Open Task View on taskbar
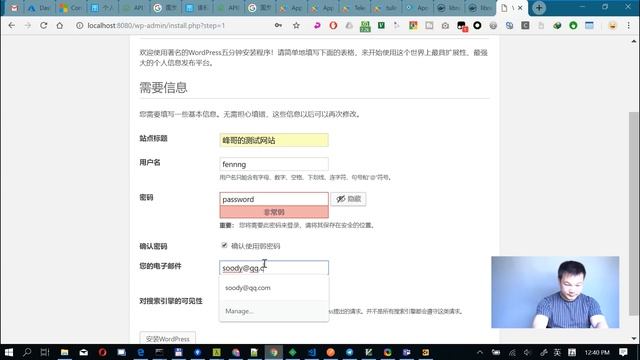 pyautogui.click(x=45, y=352)
